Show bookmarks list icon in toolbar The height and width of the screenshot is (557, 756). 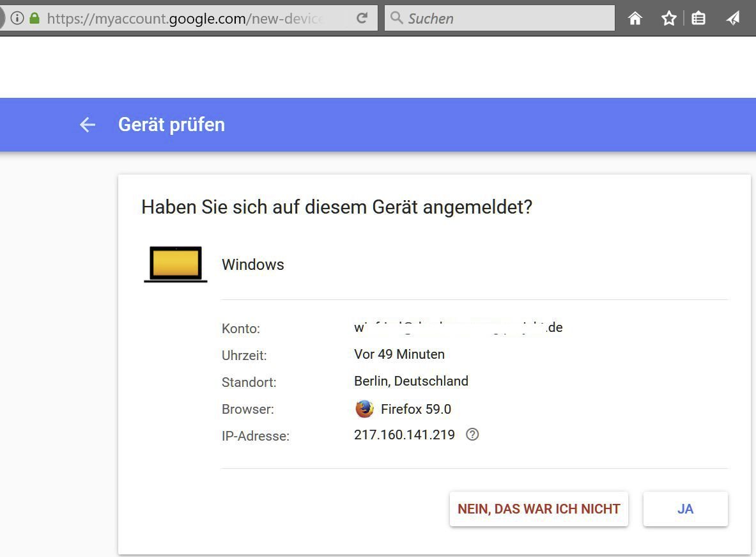click(698, 19)
